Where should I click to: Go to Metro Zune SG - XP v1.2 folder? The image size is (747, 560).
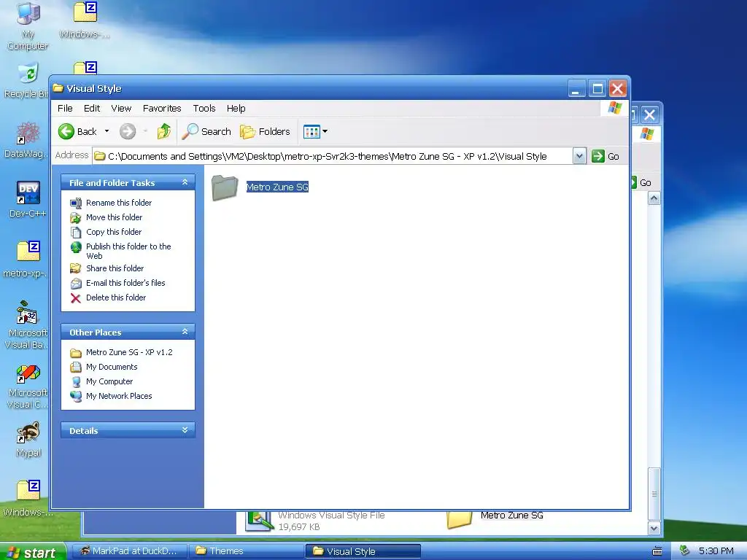click(129, 352)
